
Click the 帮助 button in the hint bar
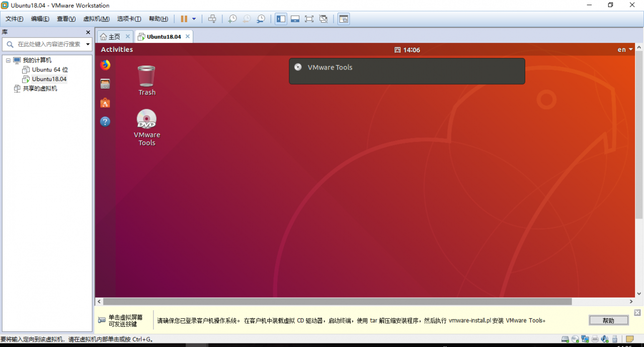[x=609, y=320]
